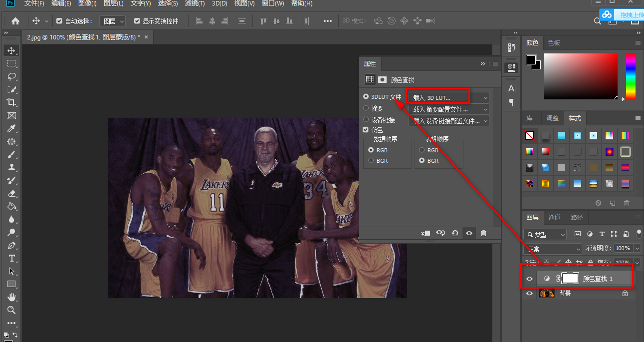The image size is (644, 342).
Task: Open the 滤镜(T) menu
Action: coord(195,3)
